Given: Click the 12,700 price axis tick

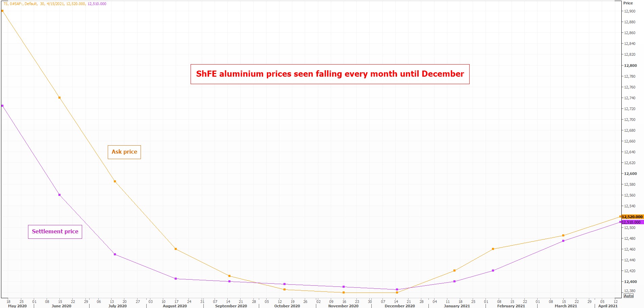Looking at the screenshot, I should coord(629,120).
